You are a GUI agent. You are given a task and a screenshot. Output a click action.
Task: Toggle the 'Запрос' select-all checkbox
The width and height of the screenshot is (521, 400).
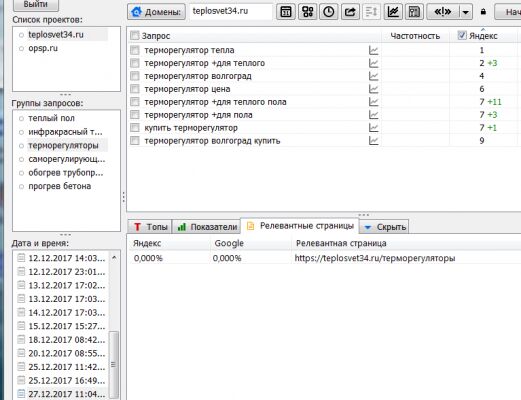[x=134, y=35]
